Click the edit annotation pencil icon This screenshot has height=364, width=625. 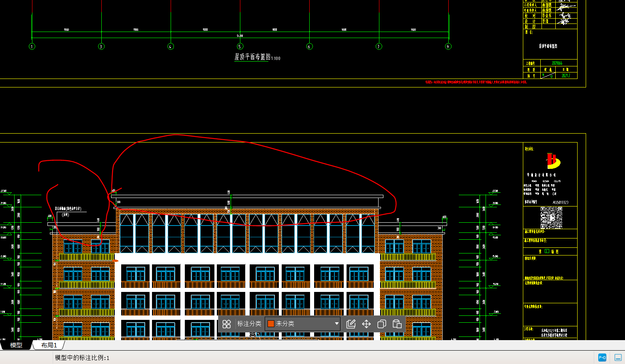[x=351, y=324]
